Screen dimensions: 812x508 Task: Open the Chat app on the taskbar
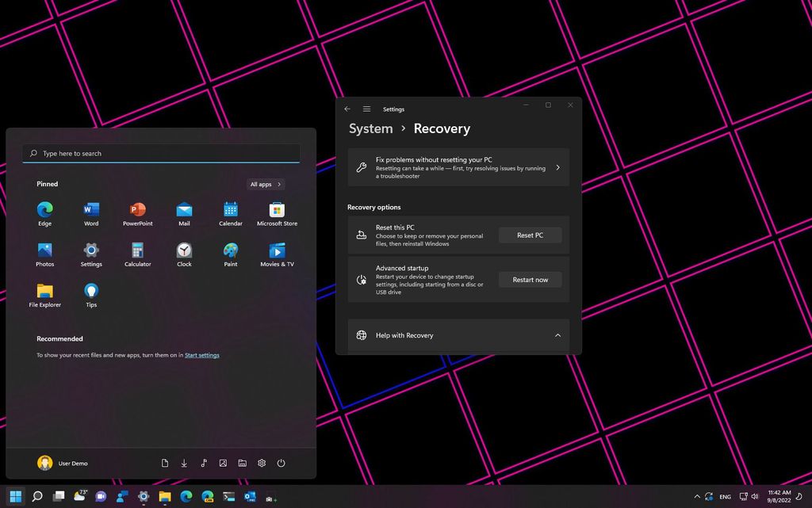click(101, 498)
